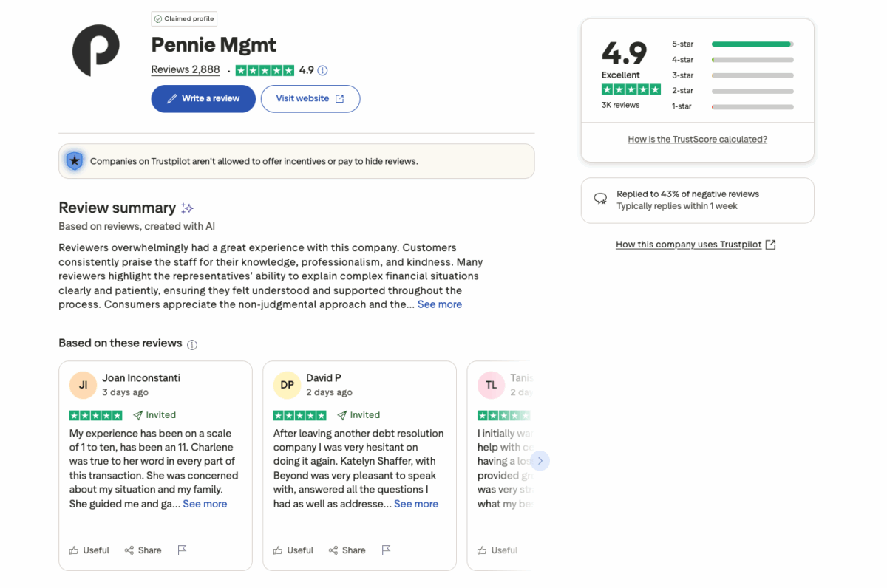The image size is (887, 588).
Task: Share David P's review
Action: (347, 550)
